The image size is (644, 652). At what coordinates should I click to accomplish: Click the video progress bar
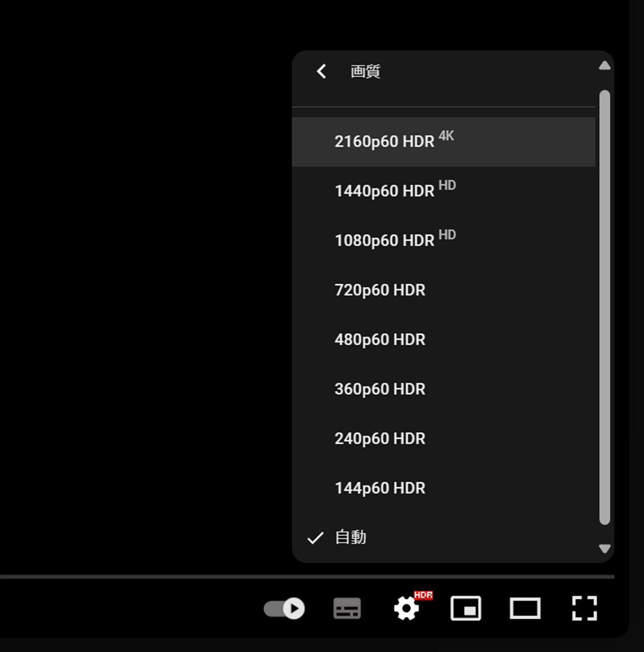[307, 577]
